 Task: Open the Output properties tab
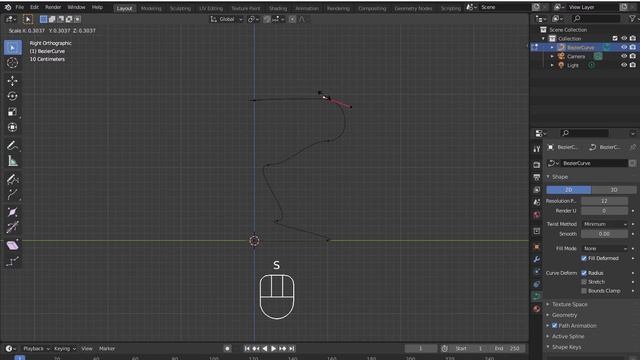536,177
